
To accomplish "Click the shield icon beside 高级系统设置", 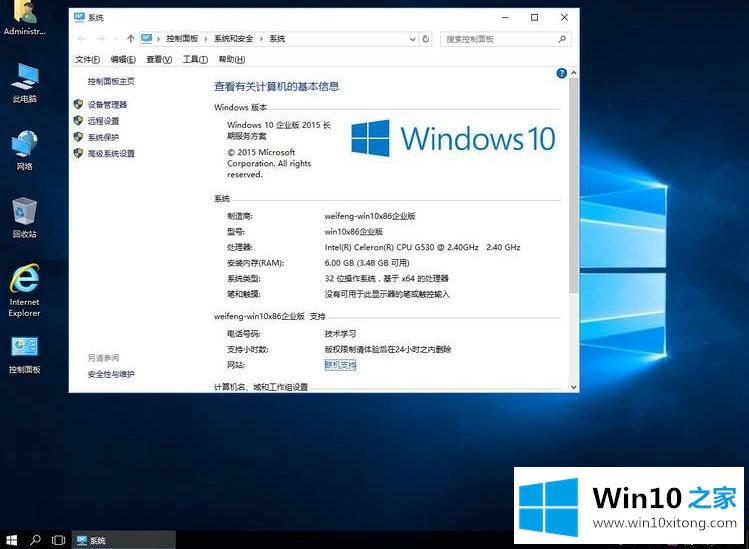I will 78,153.
